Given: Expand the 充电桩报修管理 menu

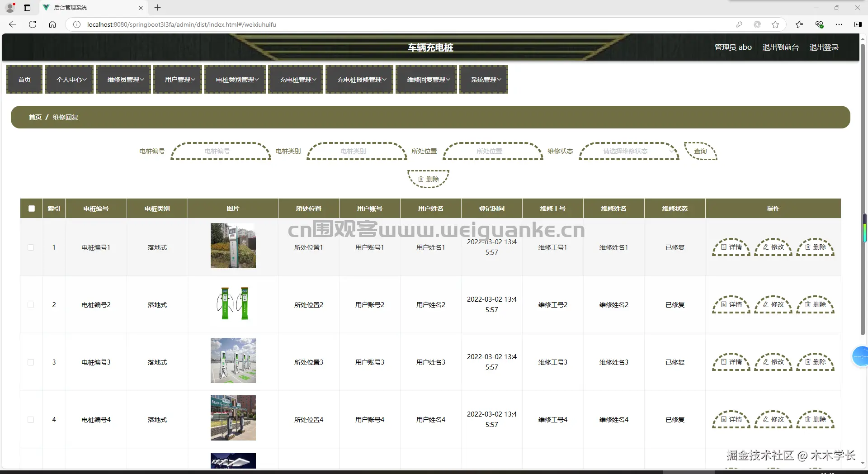Looking at the screenshot, I should pyautogui.click(x=359, y=80).
